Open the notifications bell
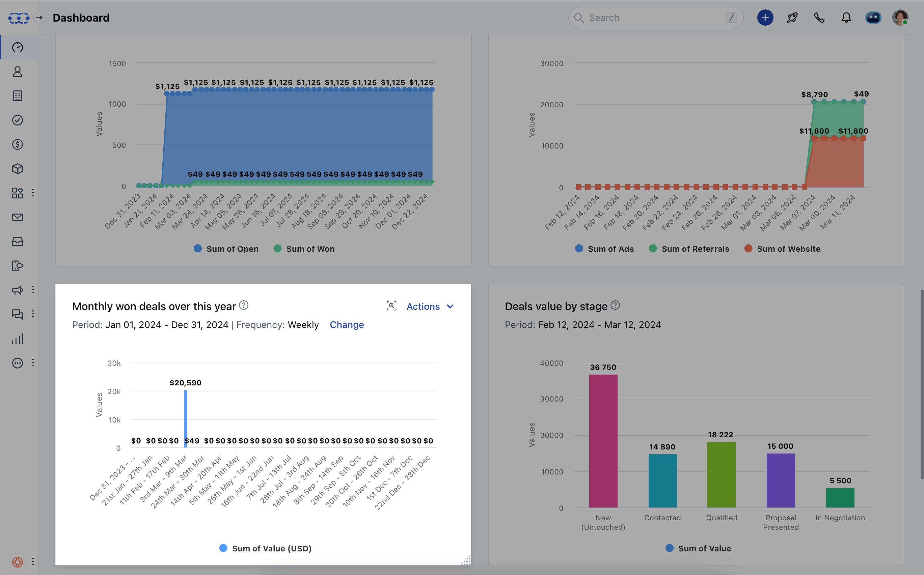 (x=846, y=18)
